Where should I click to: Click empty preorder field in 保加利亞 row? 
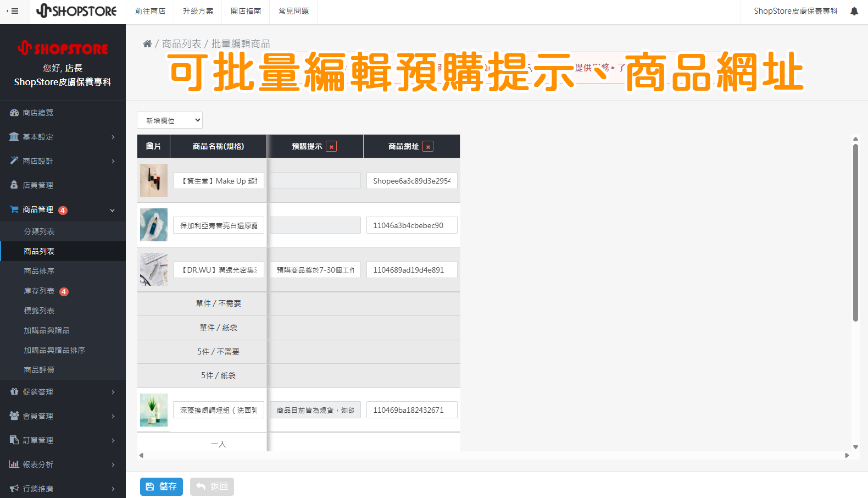[x=315, y=225]
